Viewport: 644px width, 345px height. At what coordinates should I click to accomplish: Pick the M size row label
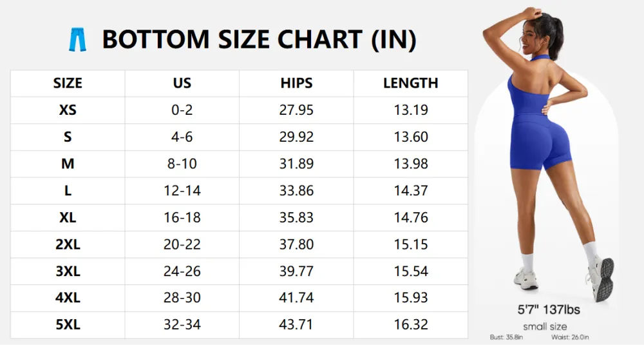click(68, 164)
